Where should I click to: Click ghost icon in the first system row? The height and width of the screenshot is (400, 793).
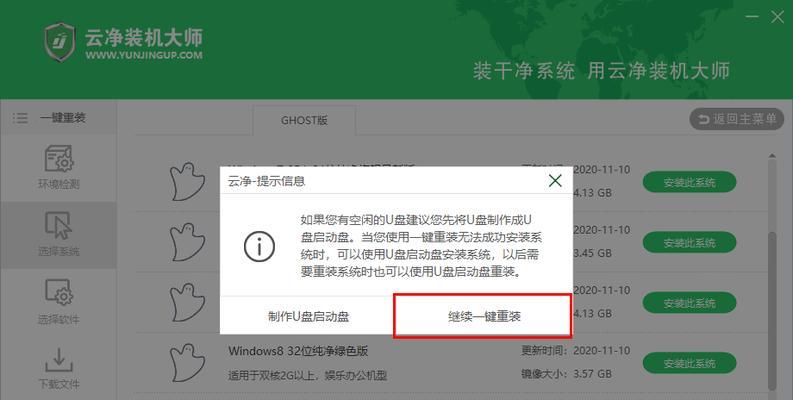tap(187, 182)
